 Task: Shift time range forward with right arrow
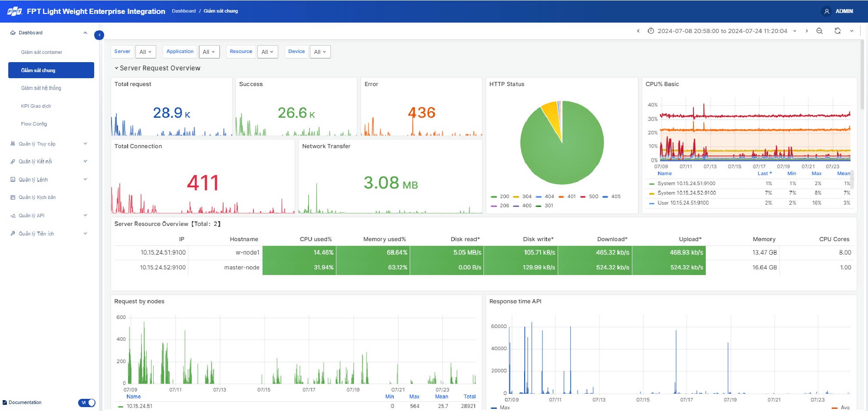(807, 31)
